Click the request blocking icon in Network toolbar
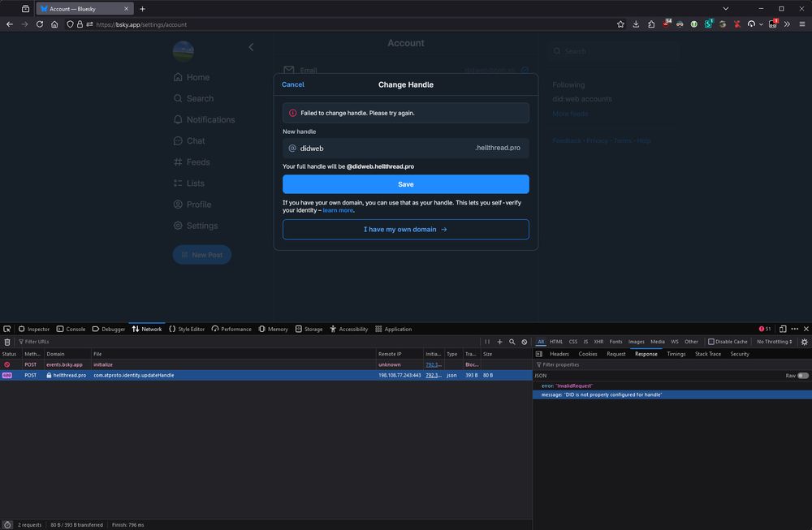This screenshot has height=530, width=812. 525,342
